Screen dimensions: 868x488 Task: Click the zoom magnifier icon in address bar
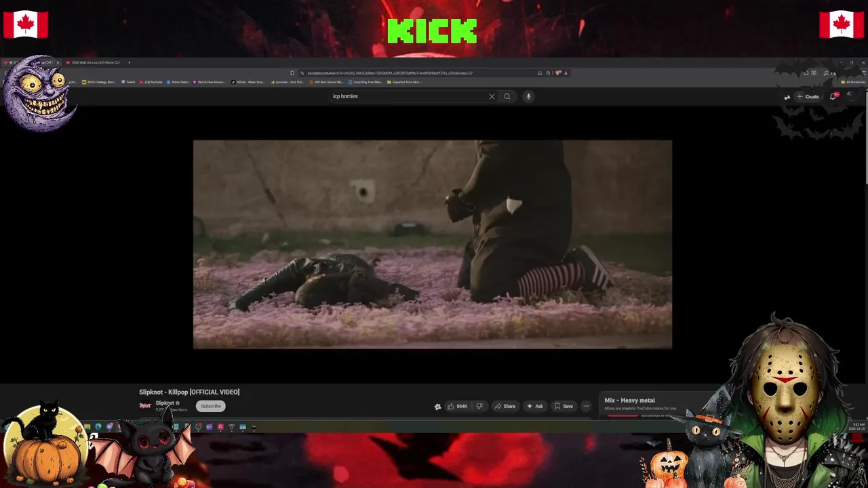tap(548, 73)
